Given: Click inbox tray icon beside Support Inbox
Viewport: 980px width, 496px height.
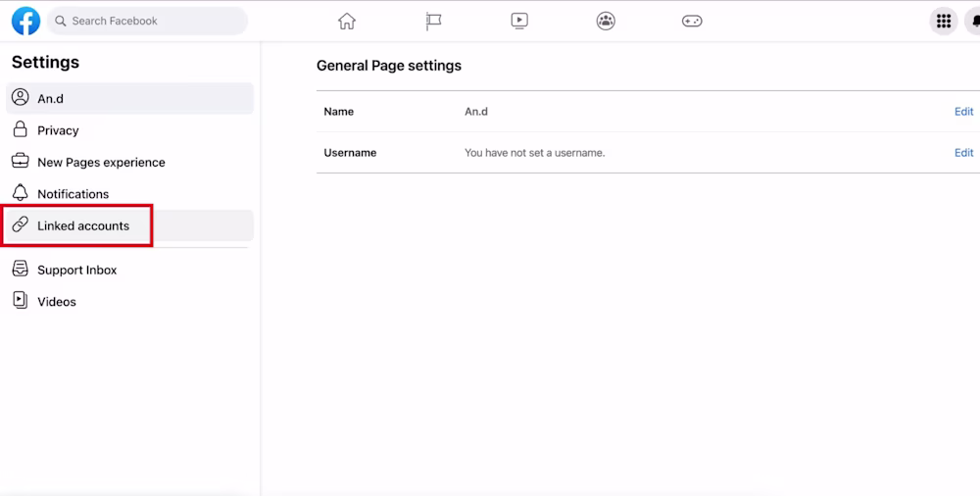Looking at the screenshot, I should click(x=20, y=269).
